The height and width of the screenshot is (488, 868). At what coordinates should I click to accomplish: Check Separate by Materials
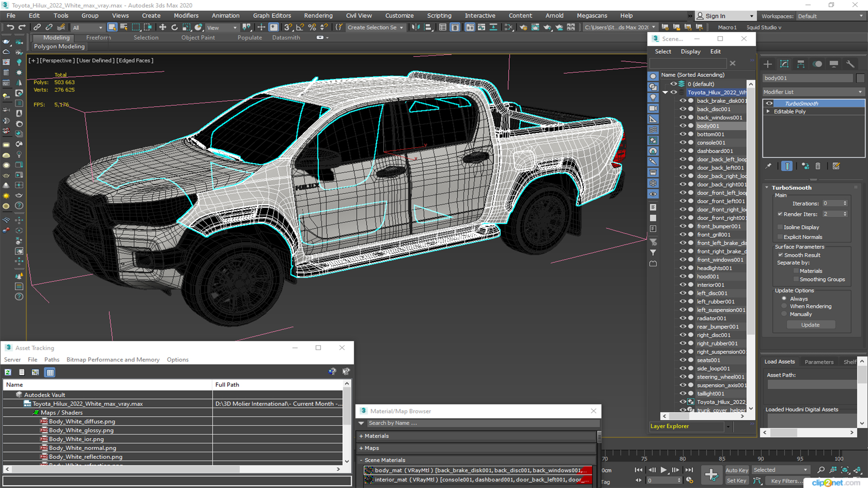(796, 271)
